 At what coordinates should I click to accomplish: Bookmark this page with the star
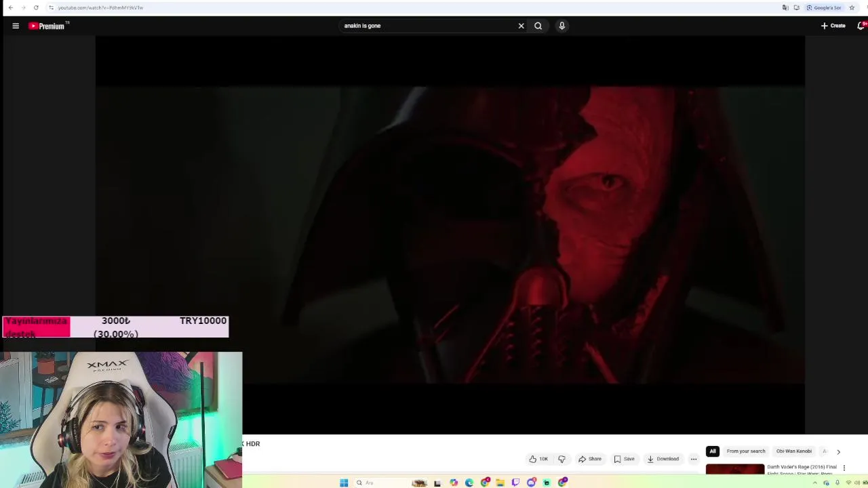(852, 7)
